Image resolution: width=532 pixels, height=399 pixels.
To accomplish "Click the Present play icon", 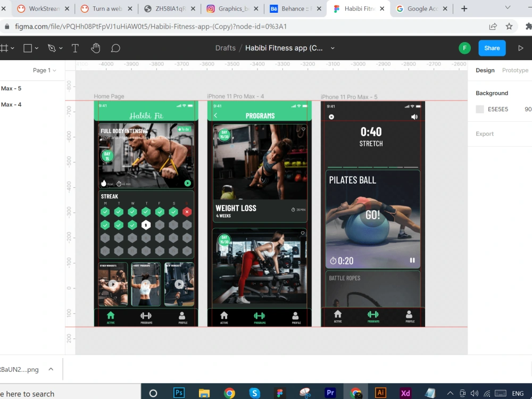I will click(520, 48).
